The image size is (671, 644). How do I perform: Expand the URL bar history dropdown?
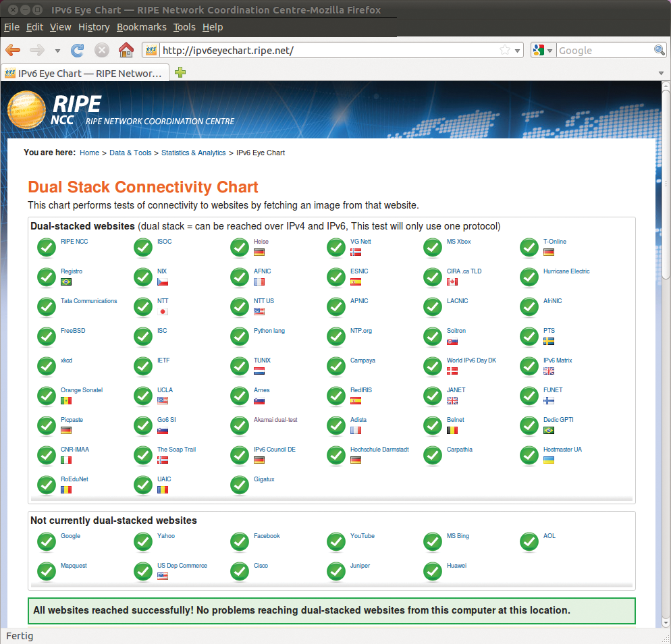point(518,50)
